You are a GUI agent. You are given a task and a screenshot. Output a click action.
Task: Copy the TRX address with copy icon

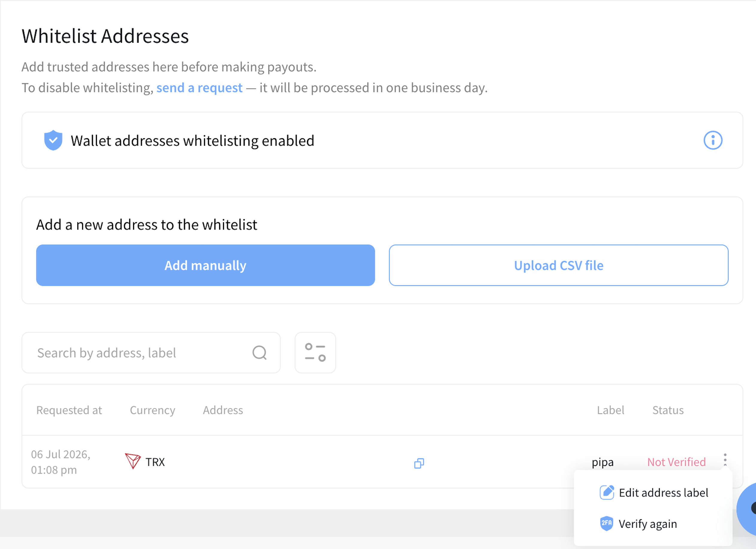click(419, 463)
